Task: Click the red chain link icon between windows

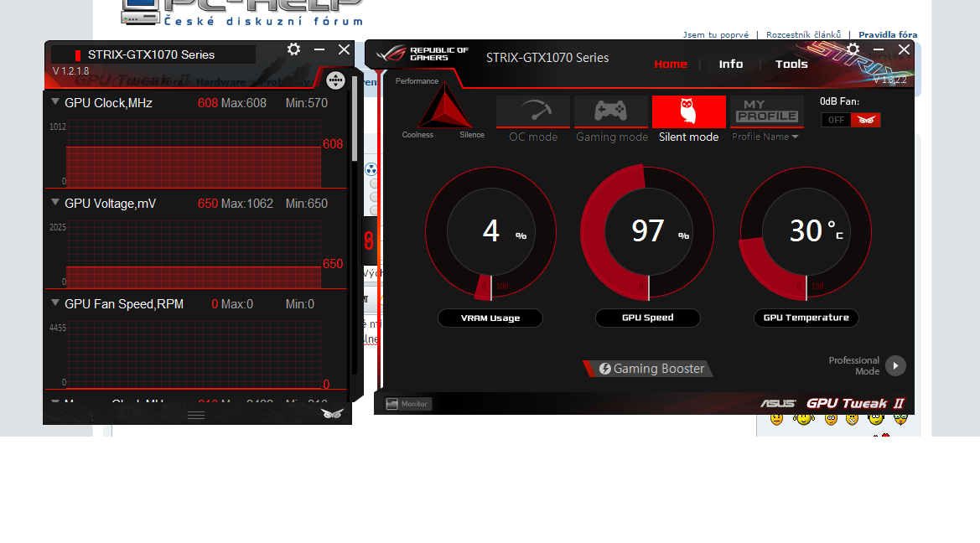Action: [369, 240]
